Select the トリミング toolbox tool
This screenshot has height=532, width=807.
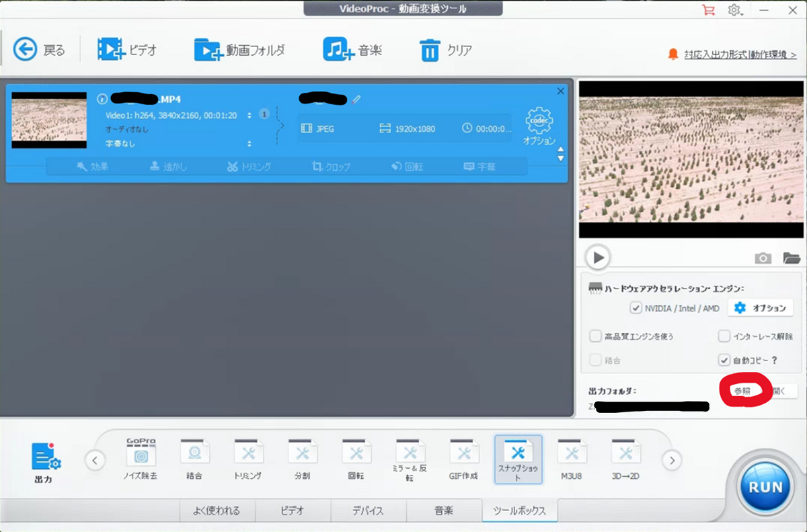click(x=248, y=459)
